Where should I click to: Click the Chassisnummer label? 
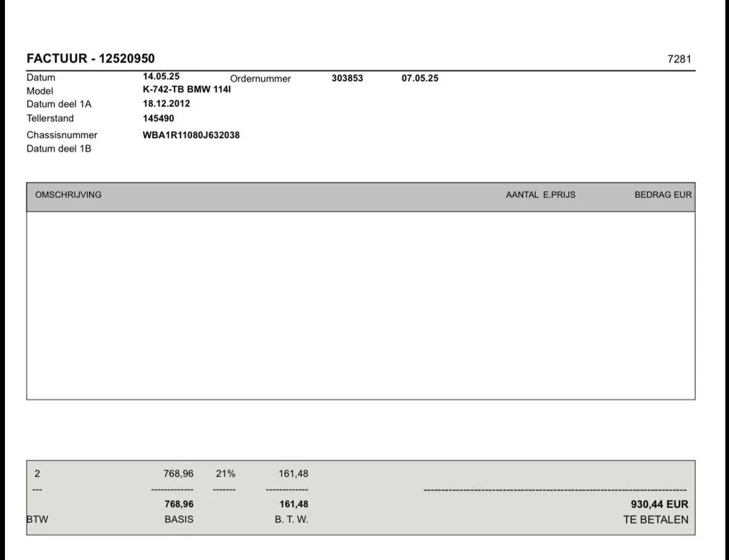(62, 135)
